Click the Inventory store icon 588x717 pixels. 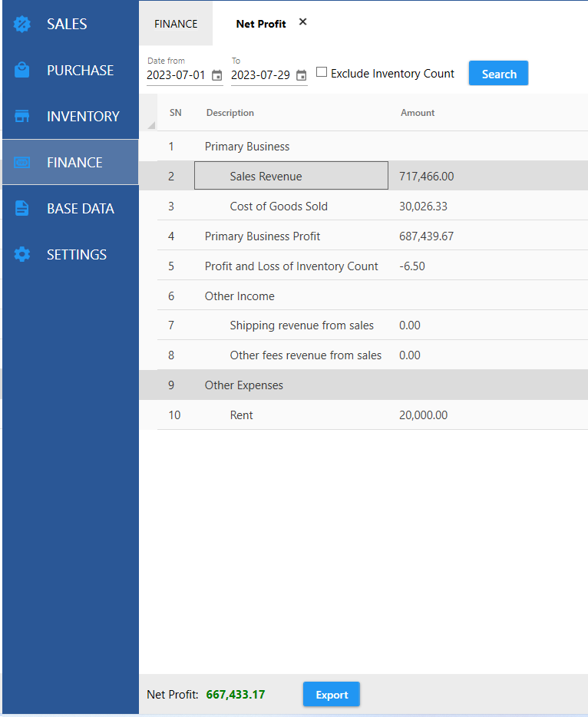tap(22, 116)
